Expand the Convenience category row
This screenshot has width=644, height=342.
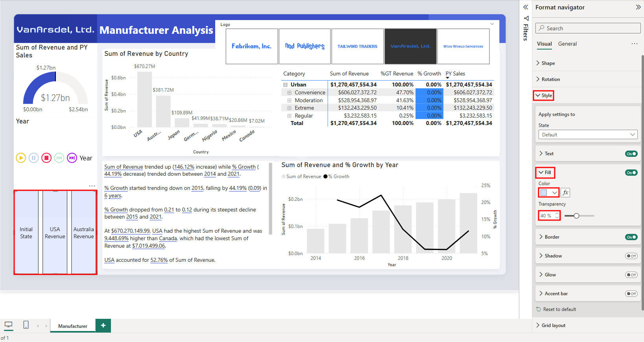tap(289, 93)
